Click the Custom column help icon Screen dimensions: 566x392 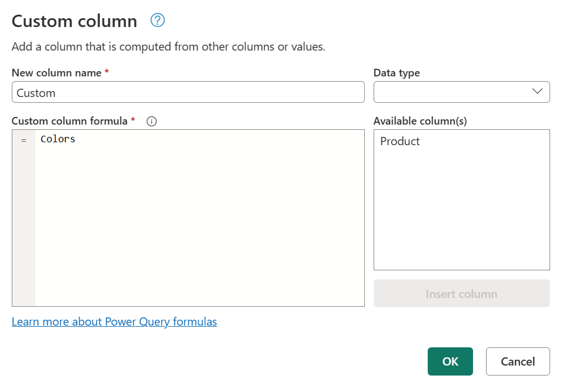157,21
